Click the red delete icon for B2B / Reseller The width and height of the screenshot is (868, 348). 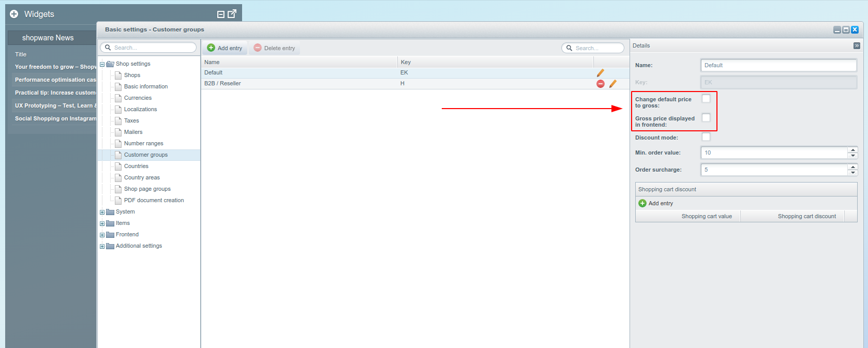click(600, 84)
